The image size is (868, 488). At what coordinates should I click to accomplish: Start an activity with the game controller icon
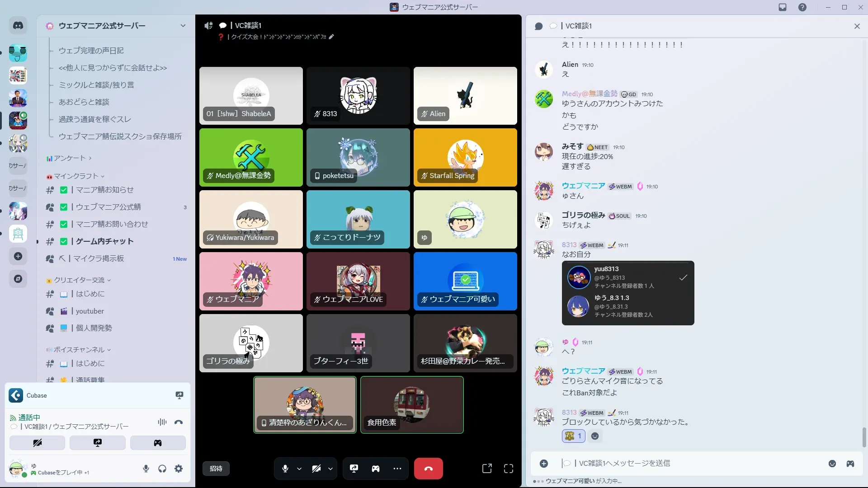[376, 469]
